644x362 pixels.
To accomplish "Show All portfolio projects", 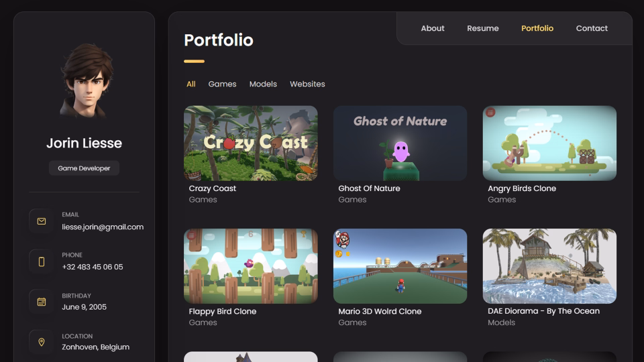I will [191, 84].
